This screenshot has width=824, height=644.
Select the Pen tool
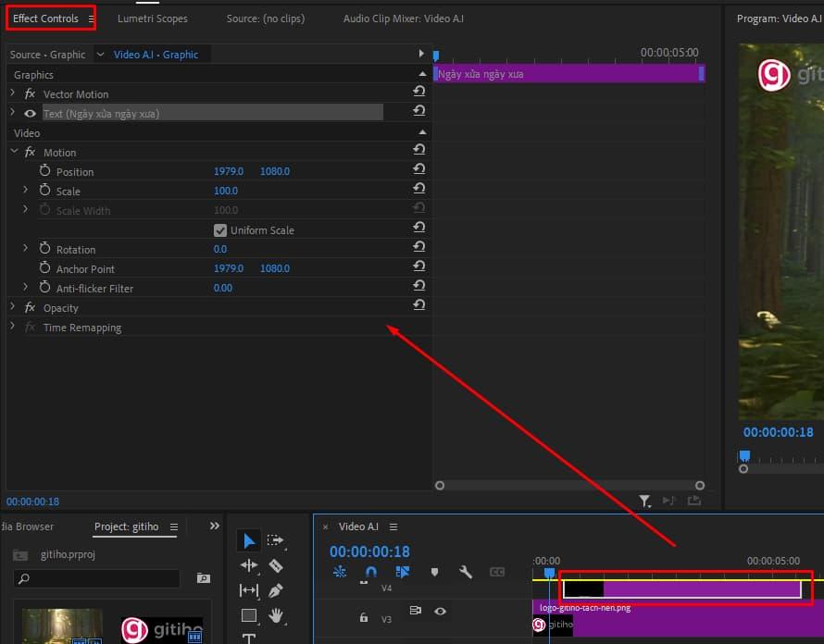274,590
